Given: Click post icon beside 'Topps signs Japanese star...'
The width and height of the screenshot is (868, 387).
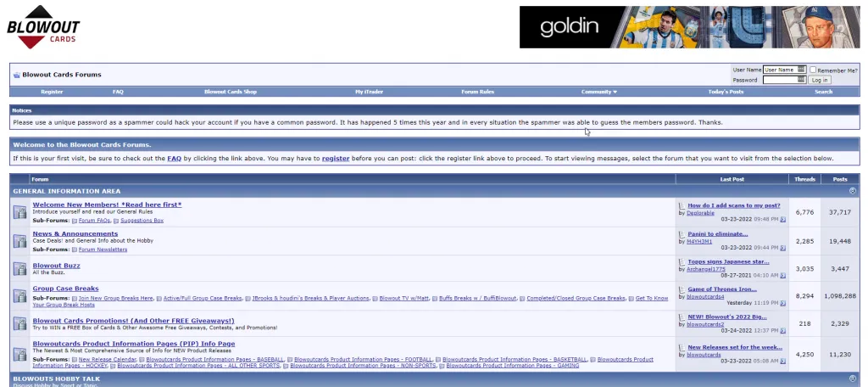Looking at the screenshot, I should [682, 261].
